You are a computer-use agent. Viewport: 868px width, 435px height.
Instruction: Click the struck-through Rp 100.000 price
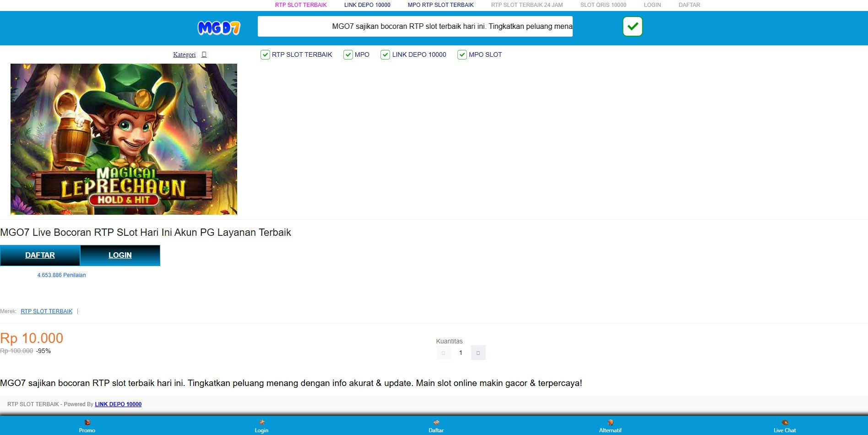16,351
